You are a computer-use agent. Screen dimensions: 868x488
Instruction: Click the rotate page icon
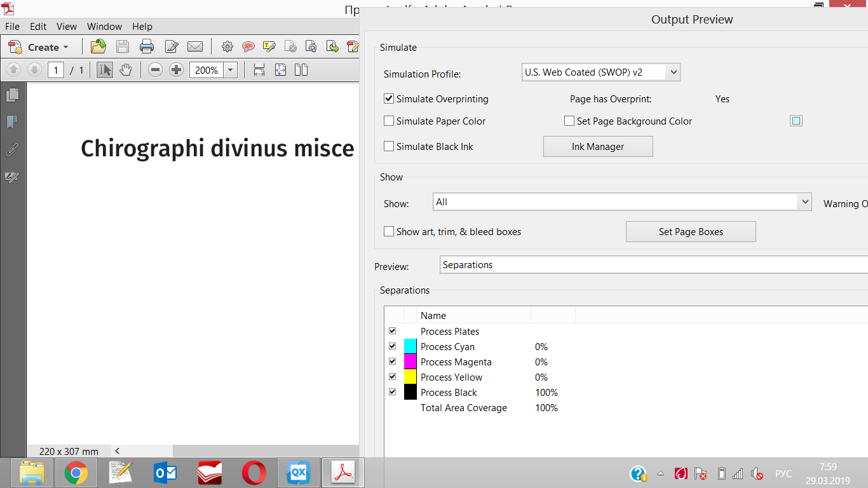311,46
